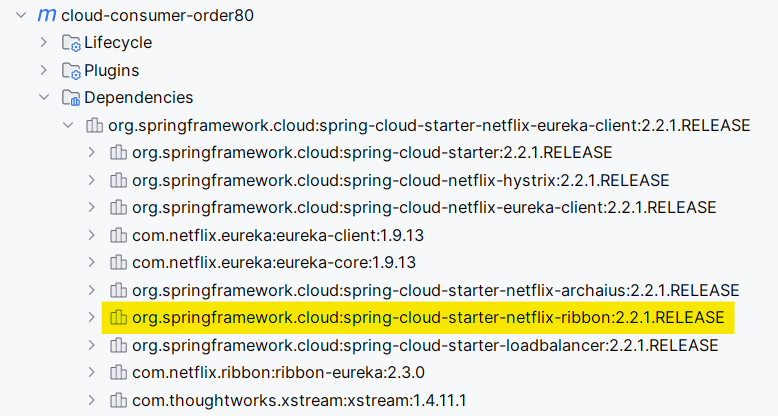The height and width of the screenshot is (416, 778).
Task: Select com.netflix.eureka:eureka-client:1.9.13 entry
Action: (278, 235)
